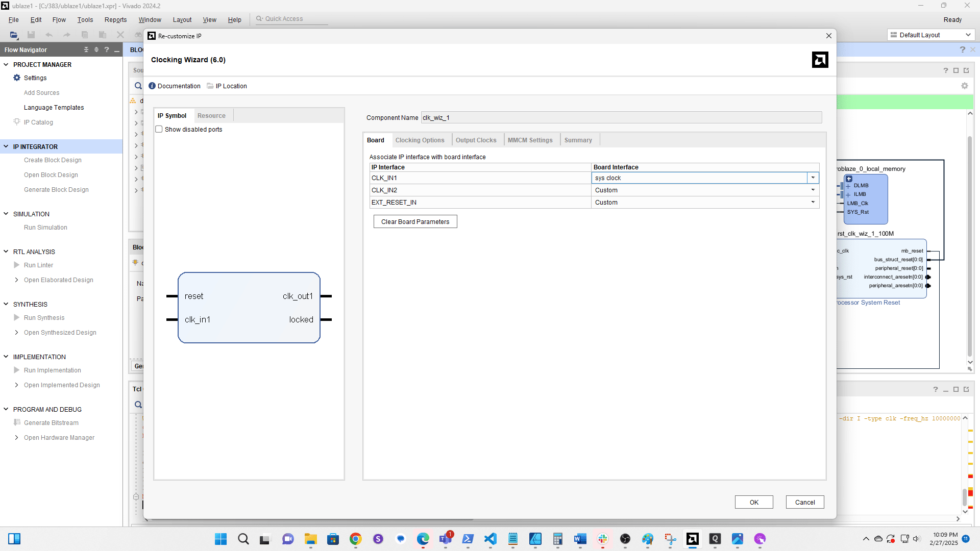The width and height of the screenshot is (980, 551).
Task: Switch to the Output Clocks tab
Action: point(476,140)
